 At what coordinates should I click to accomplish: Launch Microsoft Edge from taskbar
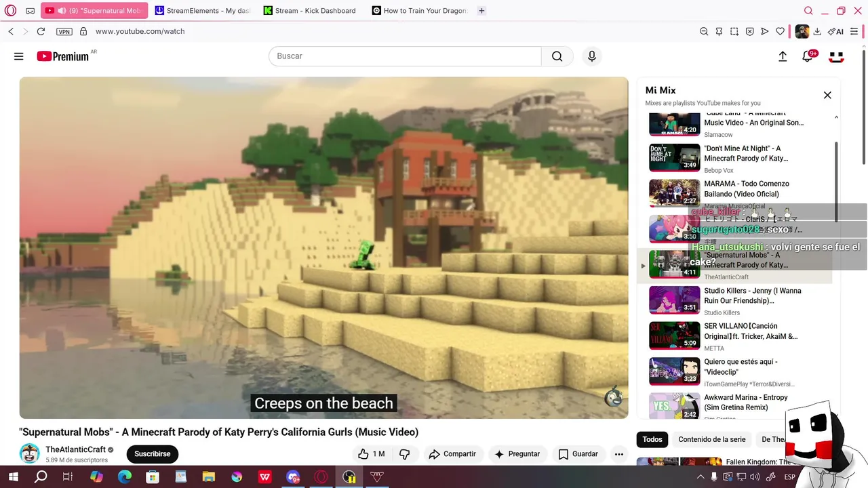[x=125, y=477]
